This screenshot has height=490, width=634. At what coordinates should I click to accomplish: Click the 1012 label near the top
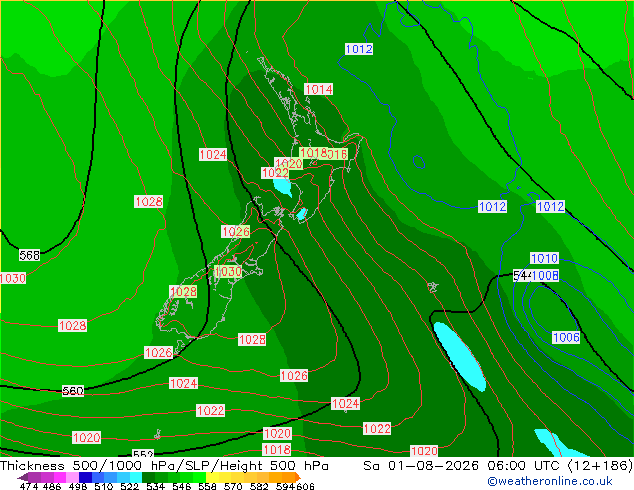point(359,49)
